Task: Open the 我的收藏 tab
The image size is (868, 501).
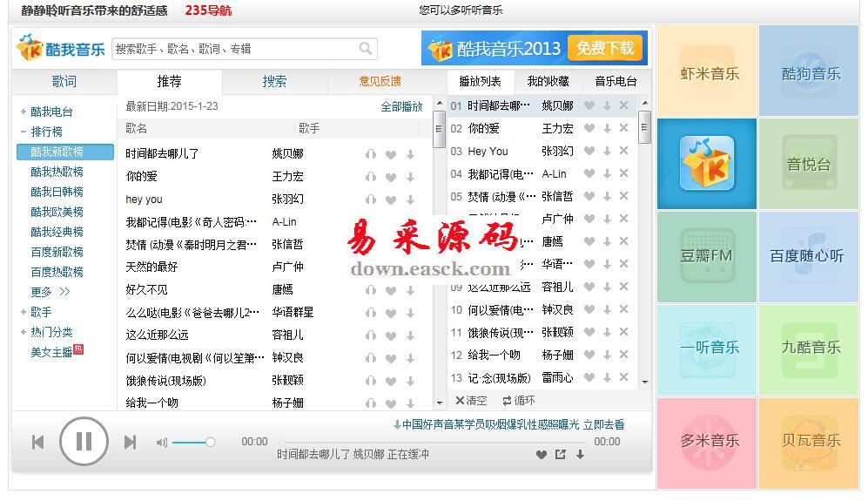Action: [548, 81]
